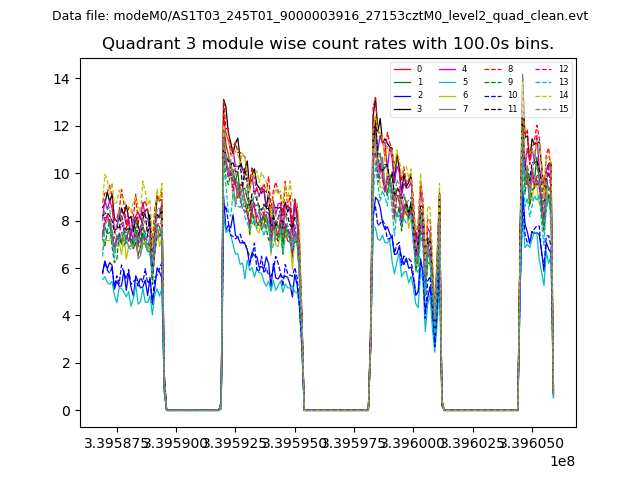Image resolution: width=640 pixels, height=480 pixels.
Task: Click the 1e8 axis offset text
Action: click(x=560, y=461)
